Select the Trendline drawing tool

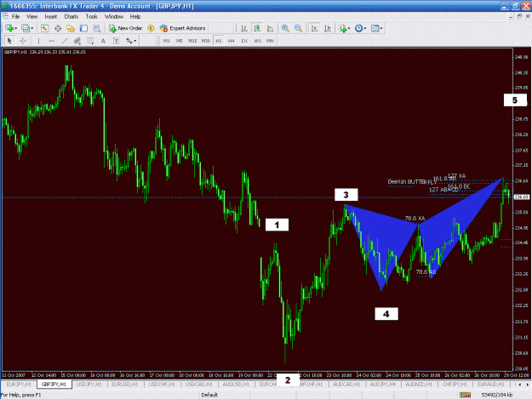tap(65, 41)
